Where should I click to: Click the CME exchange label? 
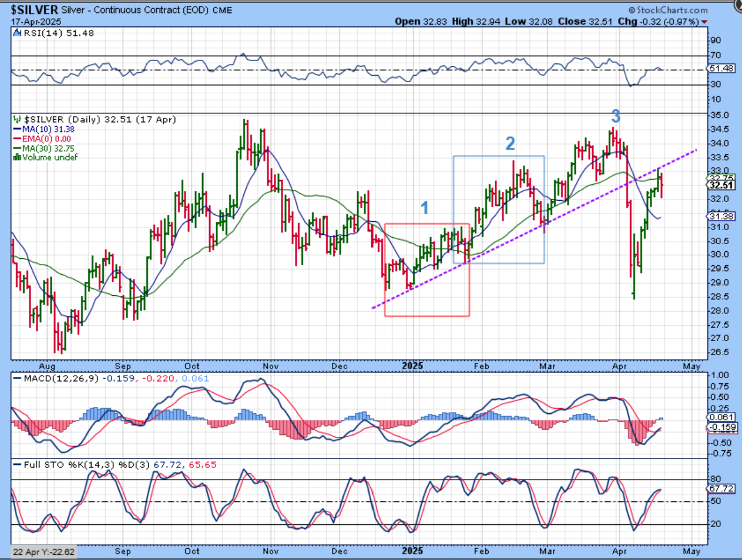222,11
